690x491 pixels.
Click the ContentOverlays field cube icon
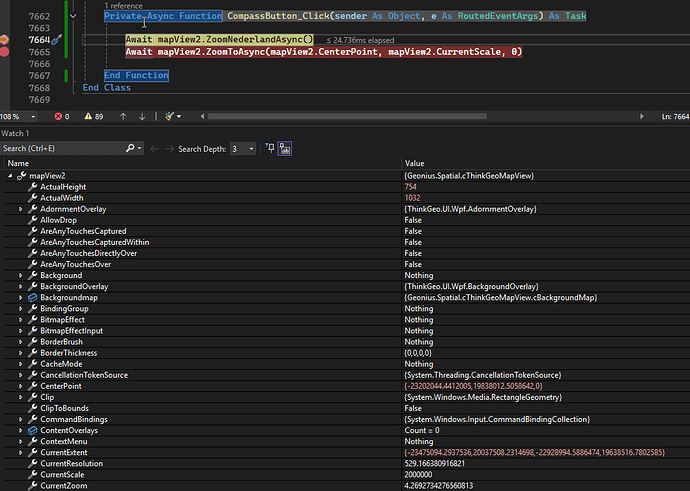coord(33,430)
